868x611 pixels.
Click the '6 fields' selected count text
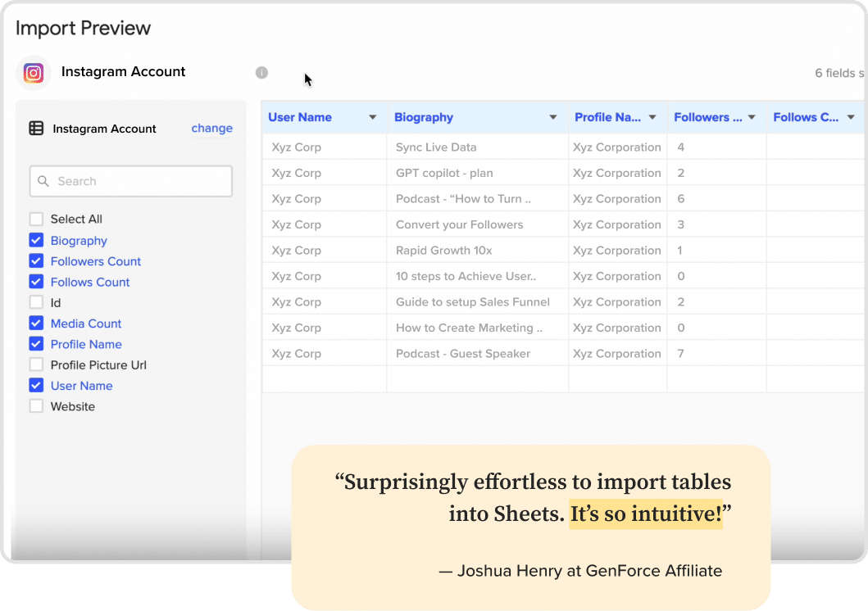tap(838, 73)
